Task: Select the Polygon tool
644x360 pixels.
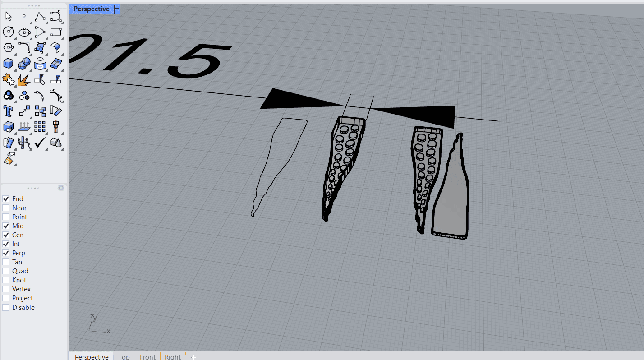Action: (x=8, y=47)
